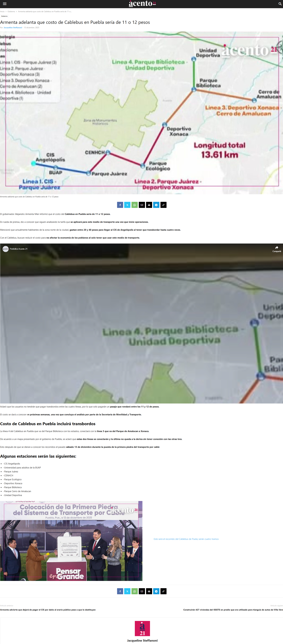Image resolution: width=283 pixels, height=644 pixels.
Task: Open the Cablebus route map image
Action: tap(141, 113)
